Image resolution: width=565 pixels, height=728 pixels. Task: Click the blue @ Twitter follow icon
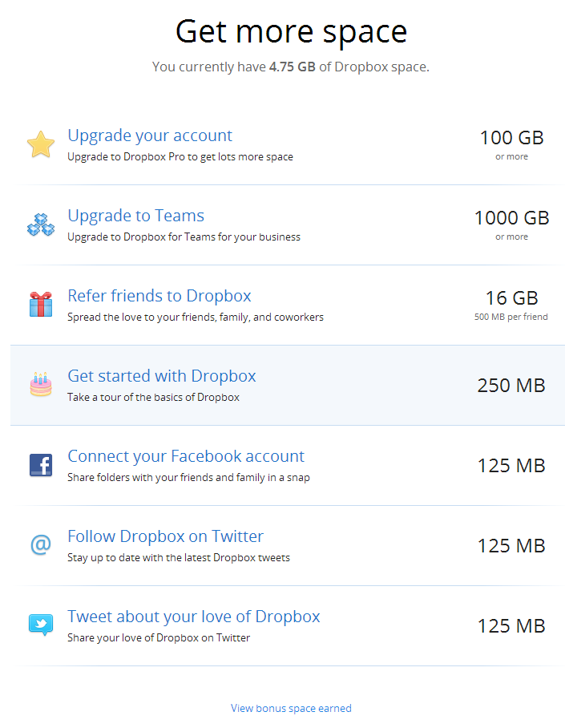click(41, 544)
